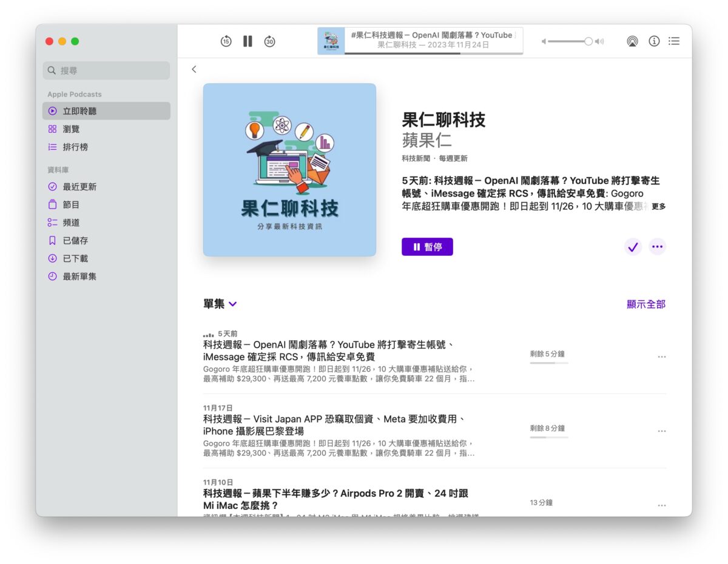The image size is (728, 564).
Task: Open more options for OpenAI episode
Action: pyautogui.click(x=662, y=357)
